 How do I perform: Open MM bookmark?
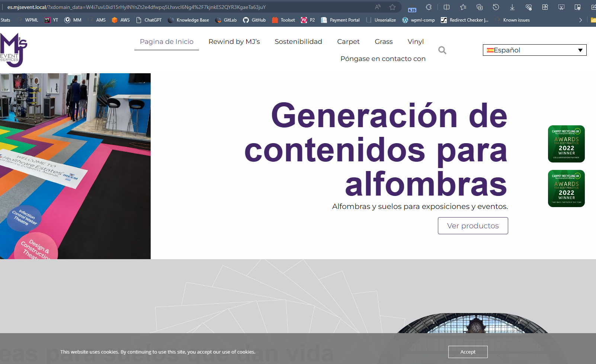[x=73, y=20]
